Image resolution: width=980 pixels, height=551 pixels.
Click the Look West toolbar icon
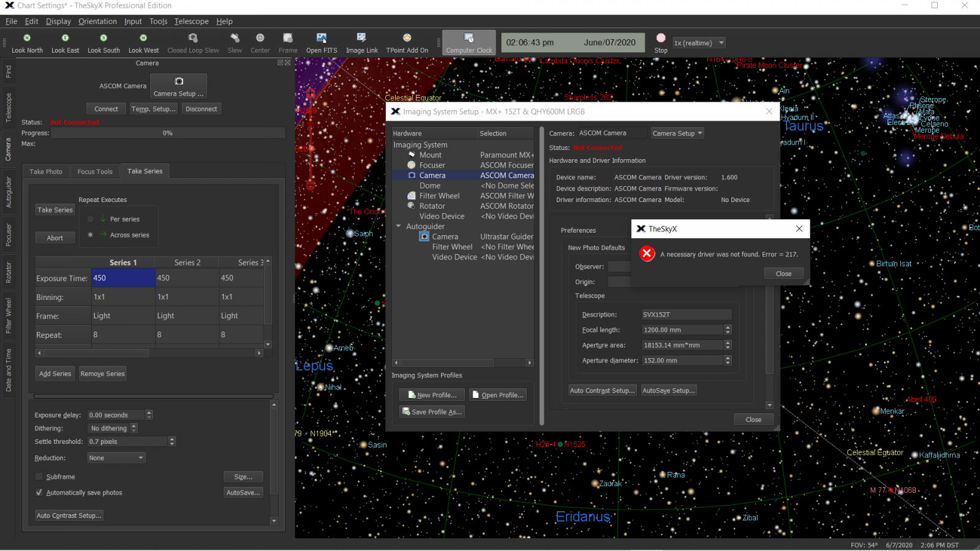143,38
